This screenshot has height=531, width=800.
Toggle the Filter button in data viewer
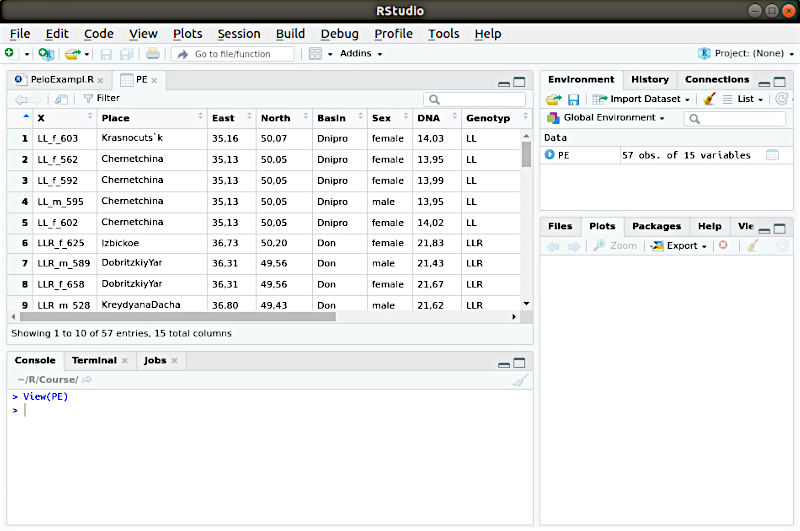pyautogui.click(x=101, y=99)
